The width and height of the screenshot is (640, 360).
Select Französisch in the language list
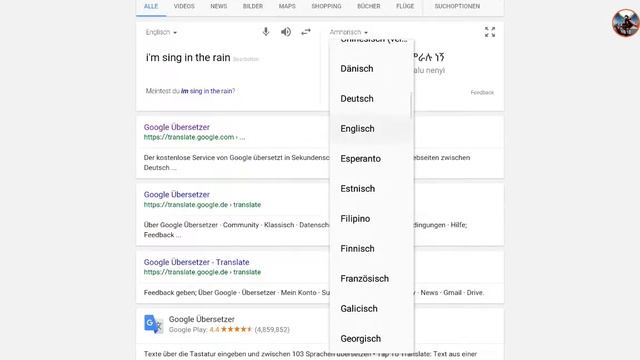click(371, 279)
